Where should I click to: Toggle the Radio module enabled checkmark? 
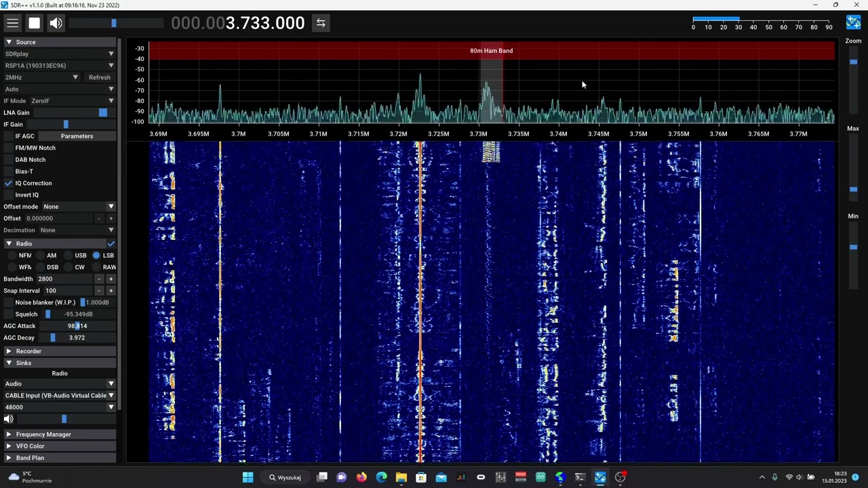point(111,243)
